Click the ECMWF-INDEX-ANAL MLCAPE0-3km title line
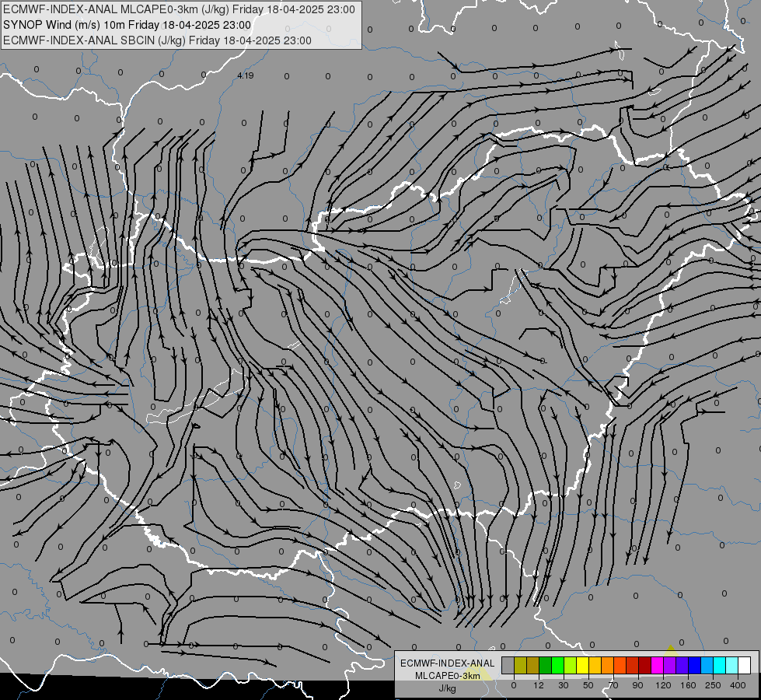 (x=179, y=9)
